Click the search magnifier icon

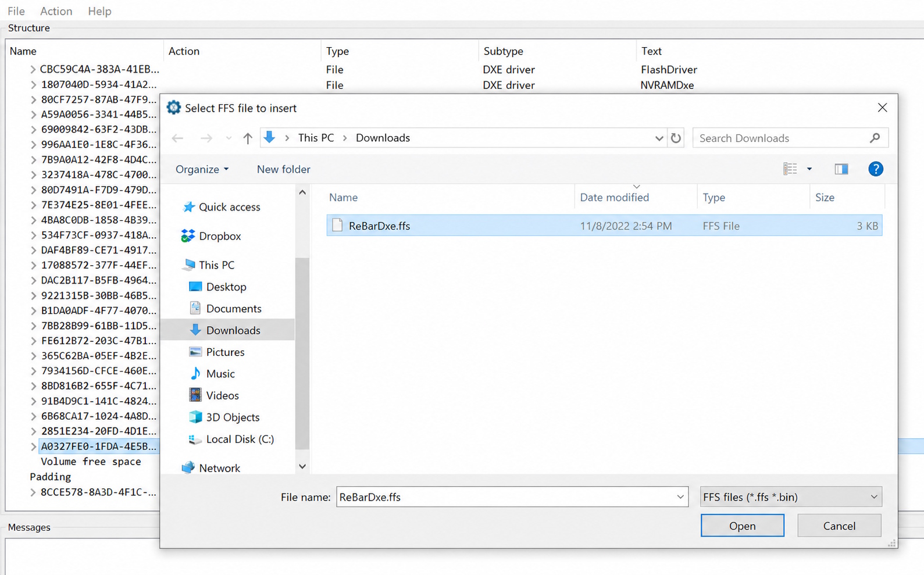[875, 138]
